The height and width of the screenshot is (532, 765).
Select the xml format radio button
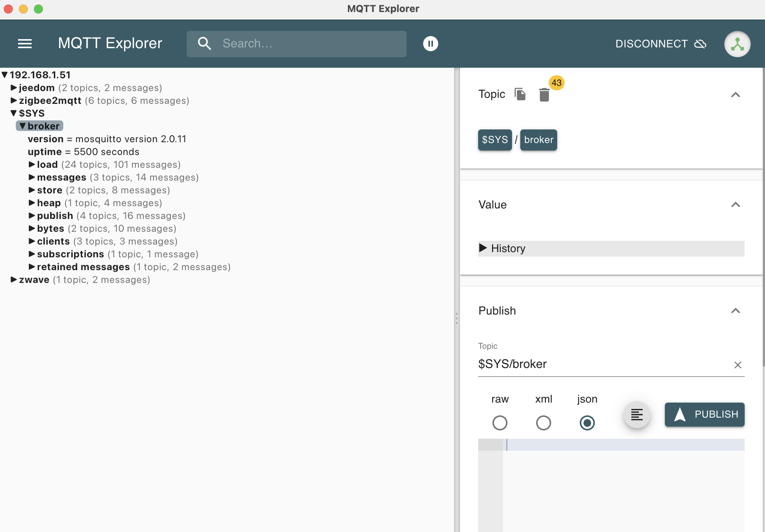tap(543, 423)
